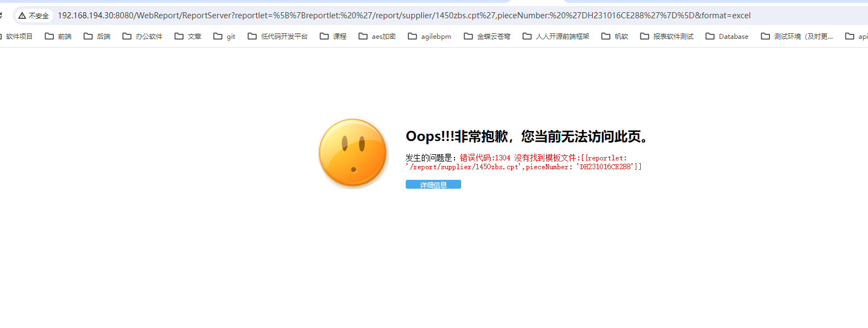This screenshot has height=328, width=868.
Task: Open the 报表软件测试 bookmark folder
Action: [x=667, y=37]
